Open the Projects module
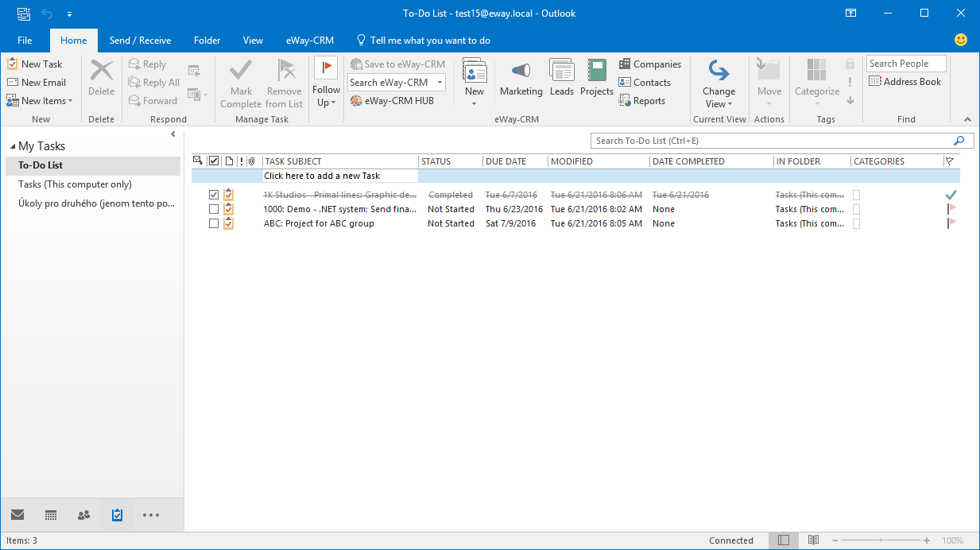This screenshot has height=550, width=980. tap(597, 78)
